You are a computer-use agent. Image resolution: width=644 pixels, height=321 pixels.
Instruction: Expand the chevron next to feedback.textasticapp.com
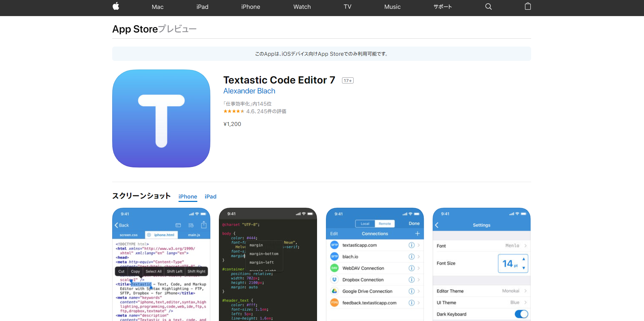pos(418,303)
